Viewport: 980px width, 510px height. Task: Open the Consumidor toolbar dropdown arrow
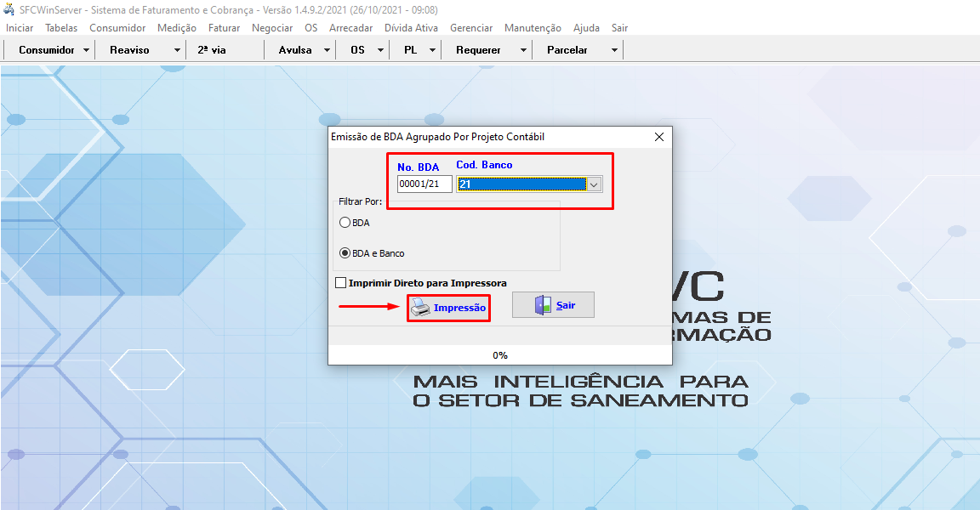(x=87, y=50)
